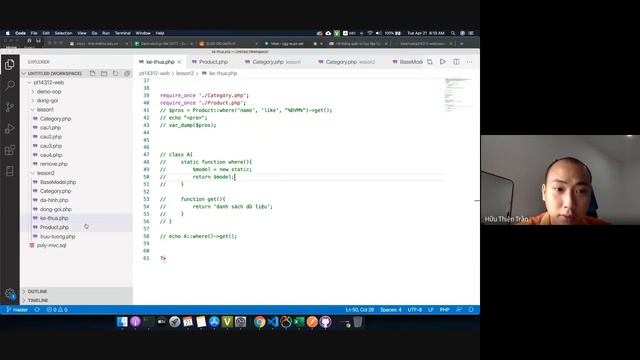Image resolution: width=640 pixels, height=360 pixels.
Task: Open App Store from the Dock
Action: click(214, 322)
